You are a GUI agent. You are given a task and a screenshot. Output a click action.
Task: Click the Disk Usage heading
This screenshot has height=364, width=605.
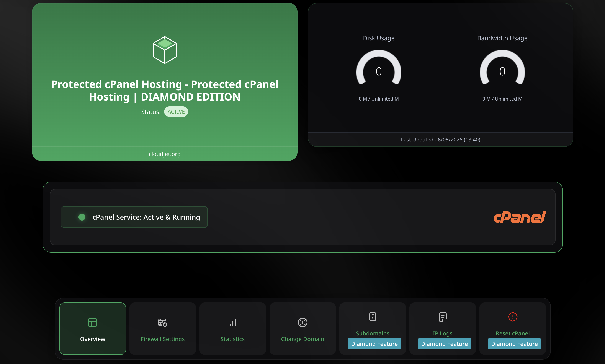click(x=379, y=38)
